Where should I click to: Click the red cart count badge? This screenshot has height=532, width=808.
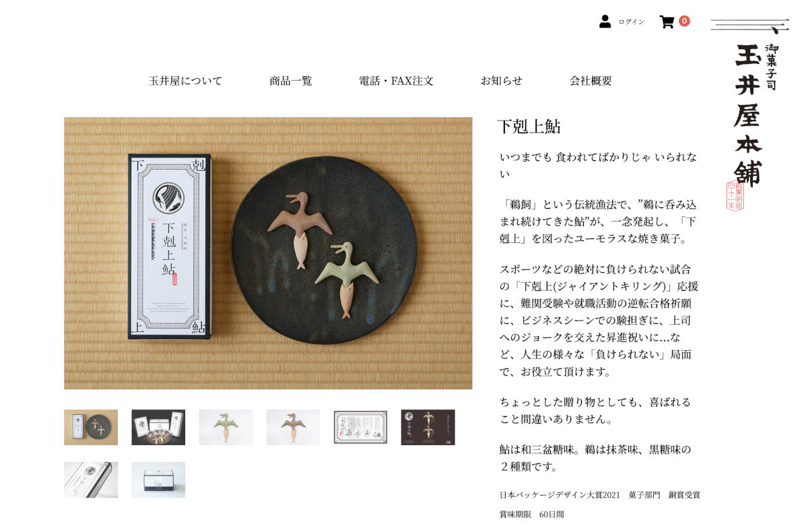(x=684, y=21)
